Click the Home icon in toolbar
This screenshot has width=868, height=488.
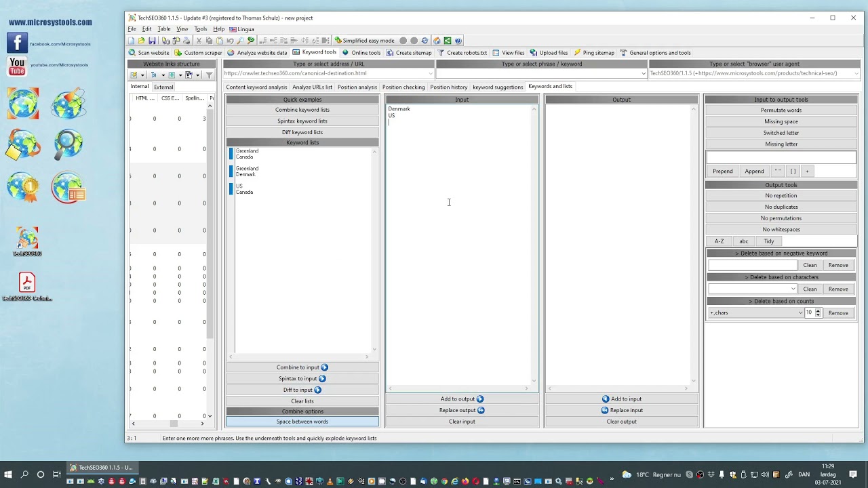[437, 41]
